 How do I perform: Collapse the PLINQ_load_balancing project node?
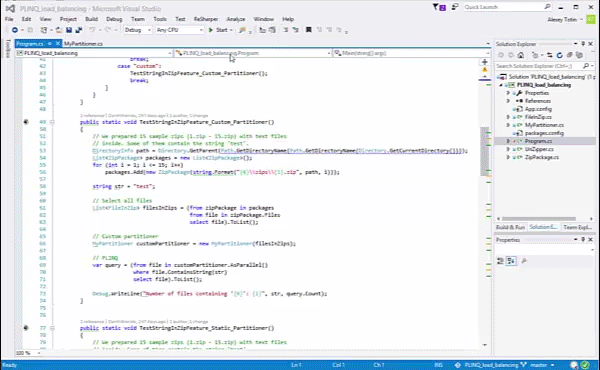(x=501, y=85)
